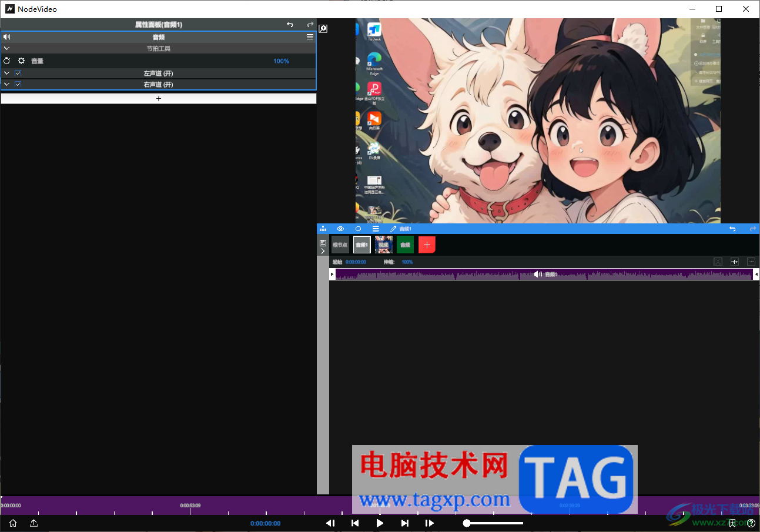Open the three-dots more options on timeline
The width and height of the screenshot is (760, 532).
coord(751,262)
